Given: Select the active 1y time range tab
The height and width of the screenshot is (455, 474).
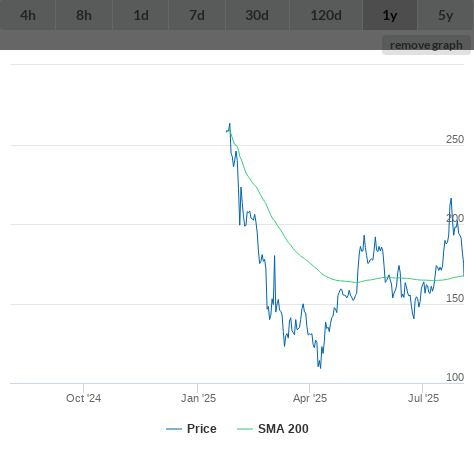Looking at the screenshot, I should pyautogui.click(x=390, y=15).
